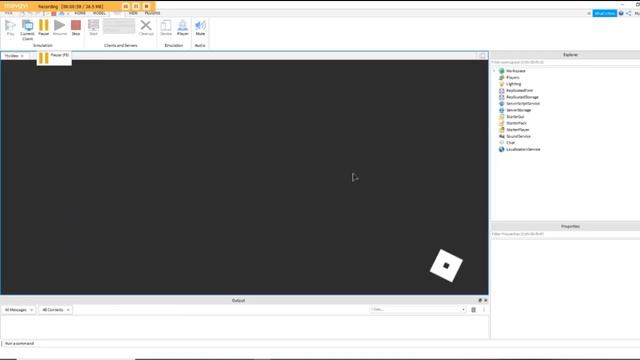Image resolution: width=640 pixels, height=360 pixels.
Task: Open the All Messages dropdown
Action: click(x=19, y=310)
